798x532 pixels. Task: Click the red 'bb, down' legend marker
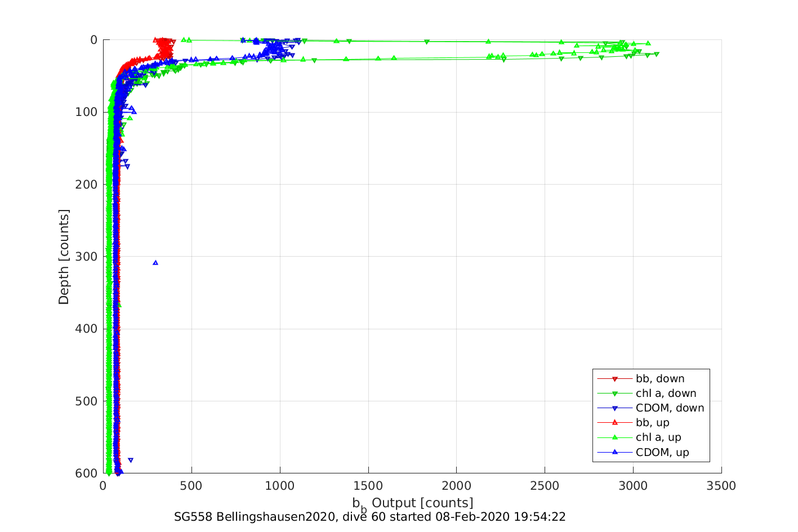coord(615,379)
